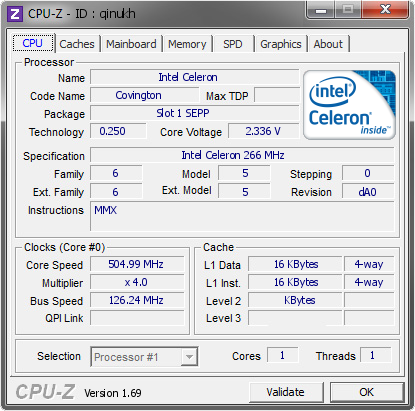Open the About tab
415x411 pixels.
pos(328,44)
